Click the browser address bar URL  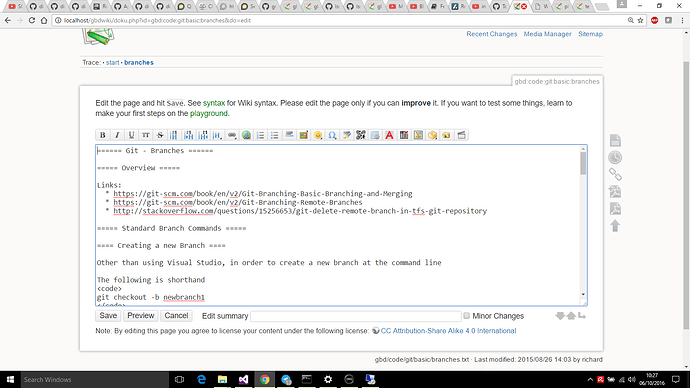157,20
